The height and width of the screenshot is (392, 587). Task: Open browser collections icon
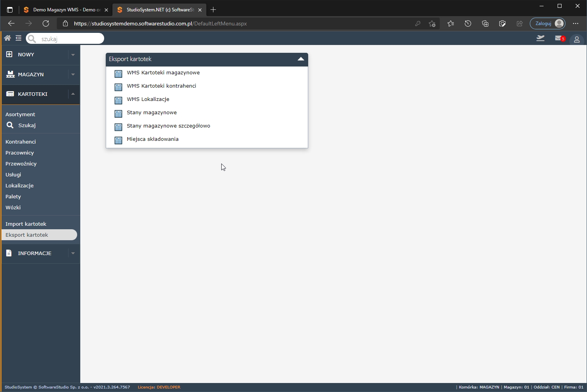(485, 23)
